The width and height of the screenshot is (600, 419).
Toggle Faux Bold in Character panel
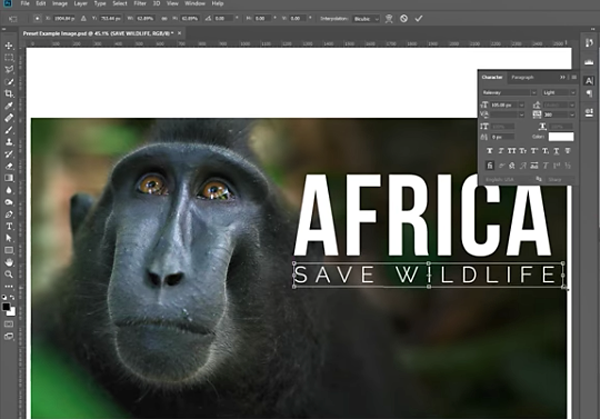coord(489,151)
